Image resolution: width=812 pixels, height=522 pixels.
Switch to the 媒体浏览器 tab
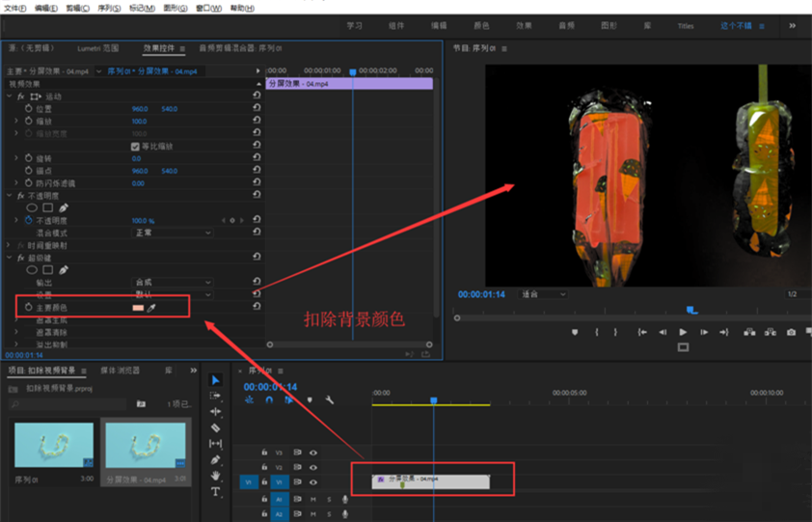(x=122, y=370)
